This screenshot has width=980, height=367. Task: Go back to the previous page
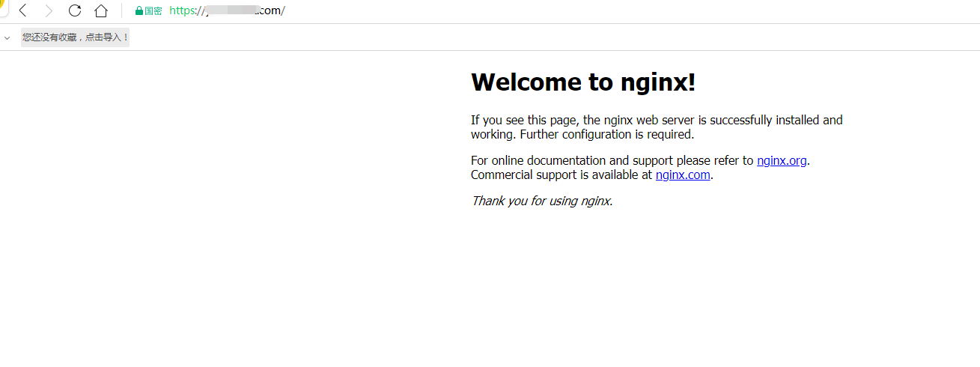[x=23, y=10]
